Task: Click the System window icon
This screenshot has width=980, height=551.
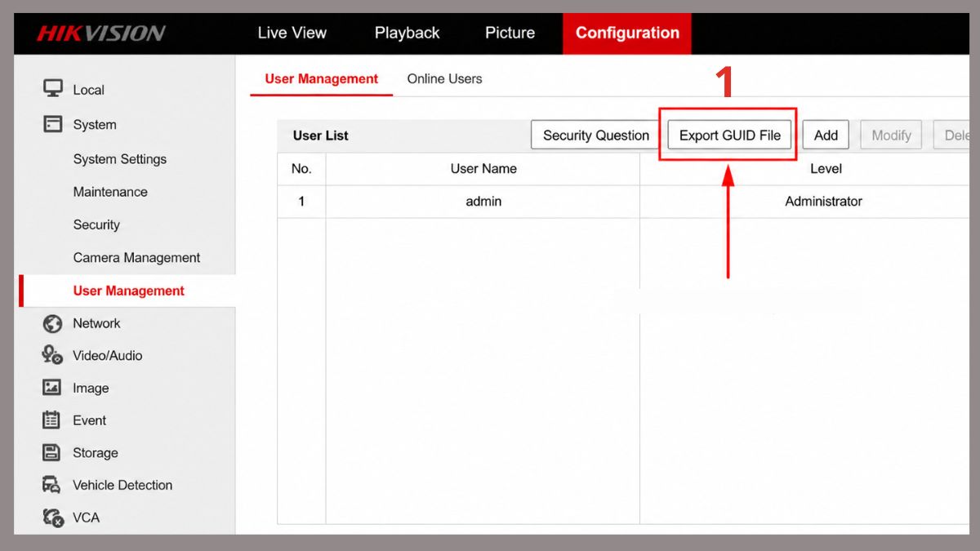Action: (53, 124)
